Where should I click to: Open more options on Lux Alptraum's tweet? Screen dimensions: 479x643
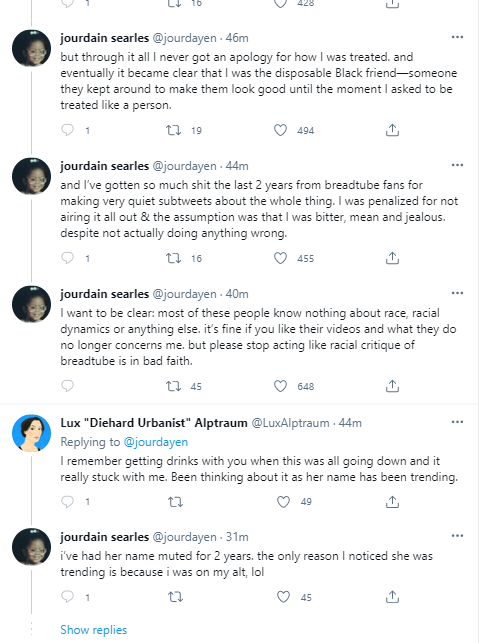[x=457, y=422]
